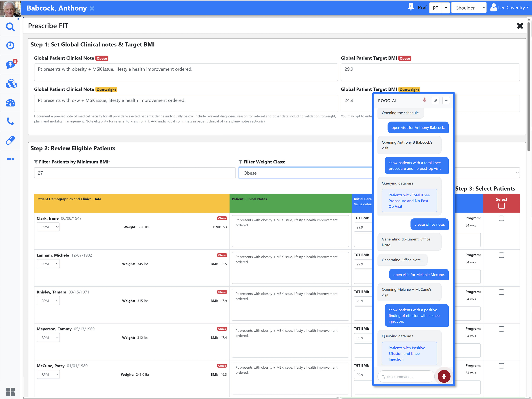Open the dashboard gauge icon in sidebar
Image resolution: width=532 pixels, height=399 pixels.
pos(10,103)
